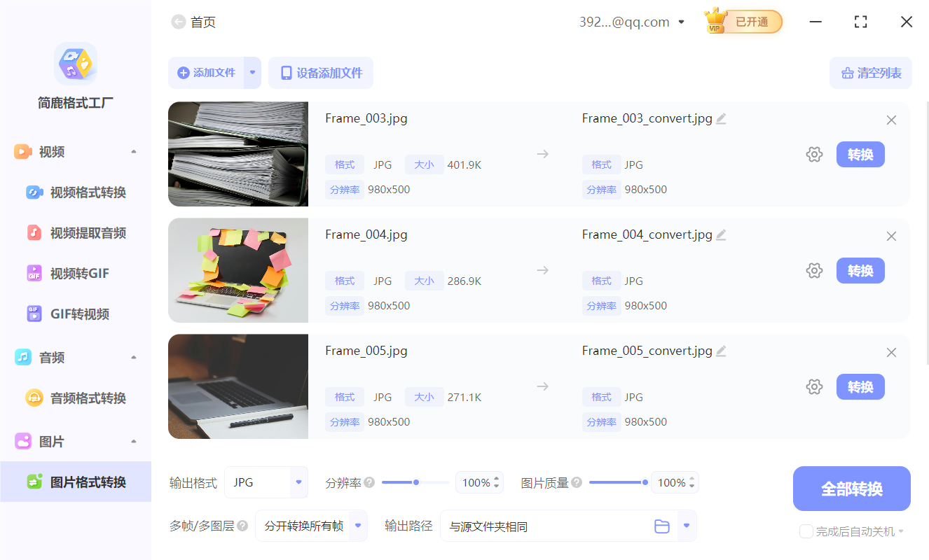
Task: Click 设备添加文件 to add from device
Action: coord(321,72)
